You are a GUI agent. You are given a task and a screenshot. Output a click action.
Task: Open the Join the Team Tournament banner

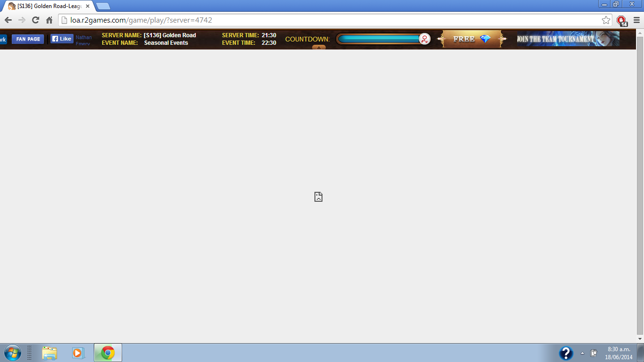(x=568, y=39)
